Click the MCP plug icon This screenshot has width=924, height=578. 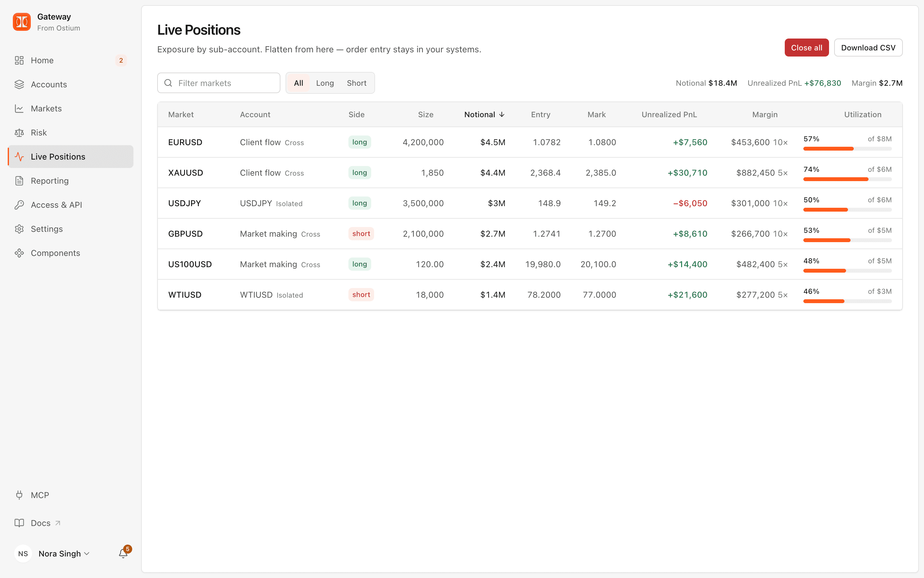pos(19,495)
